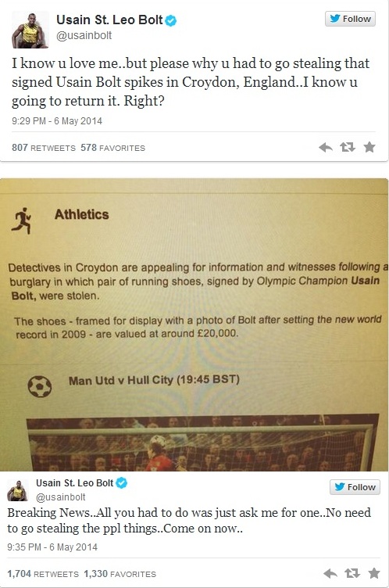Click the reply arrow on the Breaking News tweet

(330, 573)
